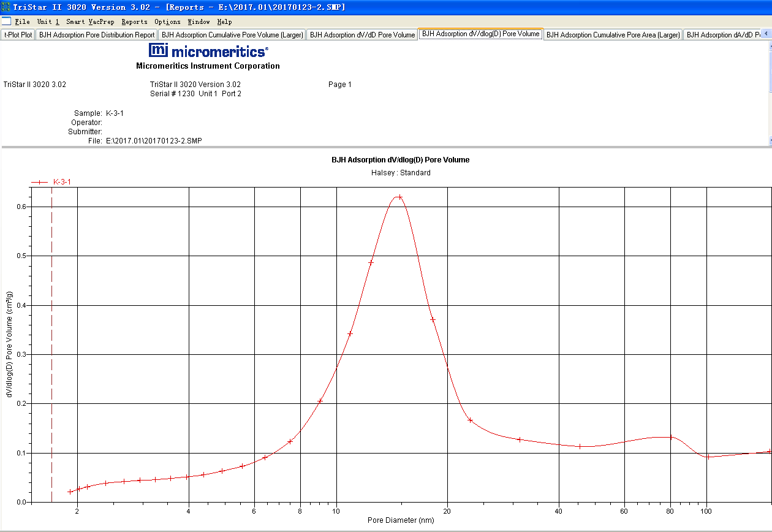This screenshot has height=532, width=772.
Task: Click the peak data point on the curve
Action: point(399,197)
